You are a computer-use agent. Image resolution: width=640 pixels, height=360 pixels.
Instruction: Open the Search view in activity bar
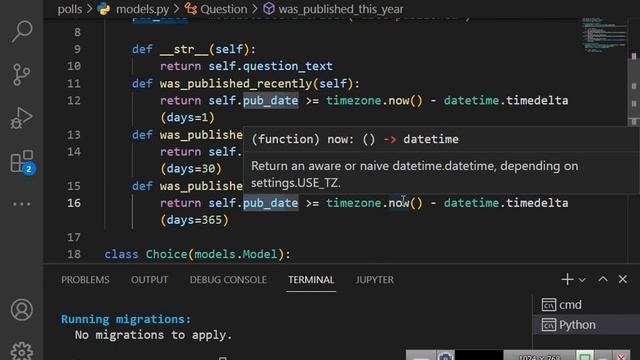point(22,31)
